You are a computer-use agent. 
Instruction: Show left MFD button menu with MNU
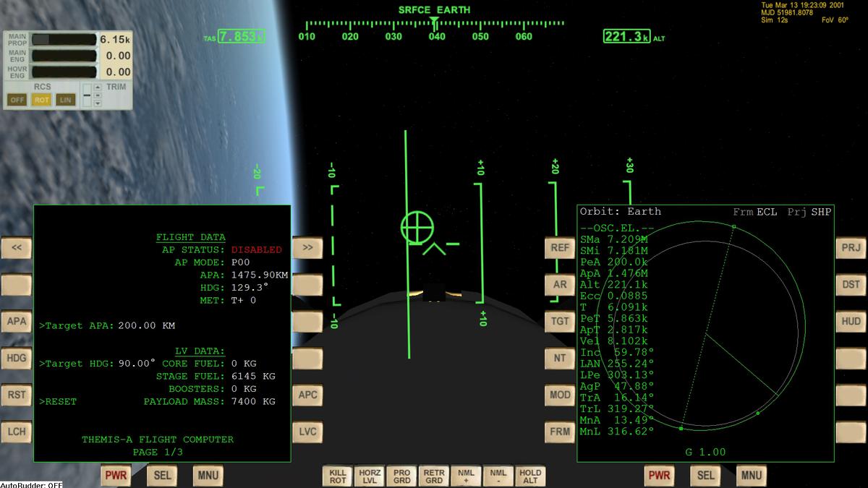[208, 476]
